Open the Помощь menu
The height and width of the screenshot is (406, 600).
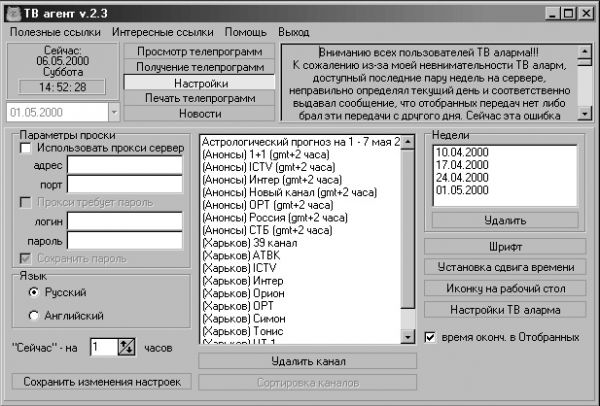click(245, 32)
